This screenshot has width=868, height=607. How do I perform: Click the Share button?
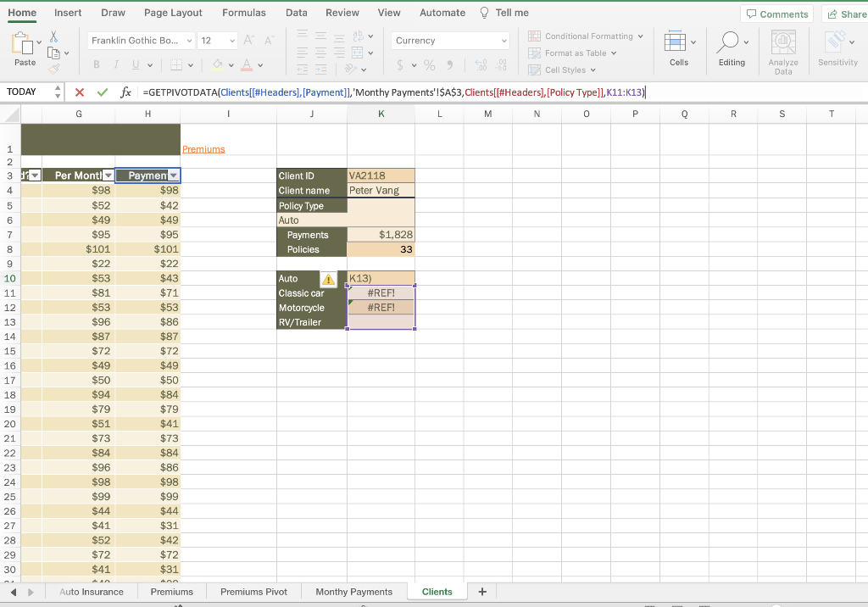click(x=847, y=14)
